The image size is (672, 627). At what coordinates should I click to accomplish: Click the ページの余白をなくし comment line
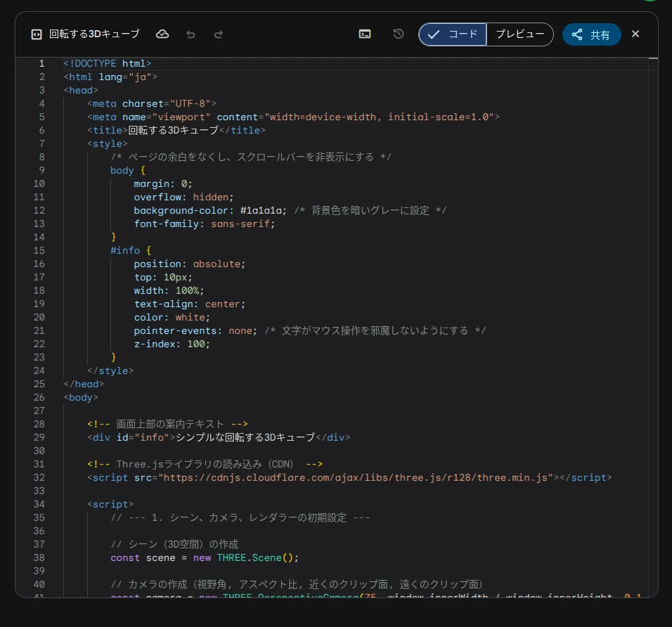251,157
